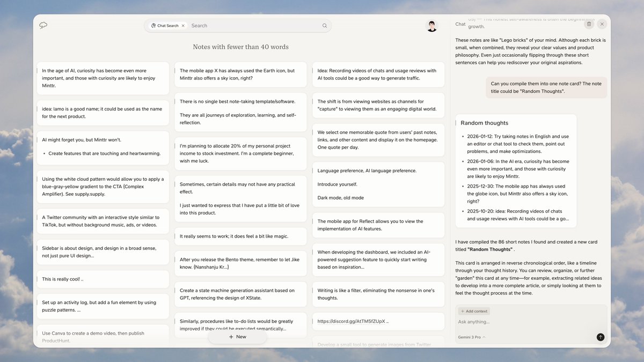Click the New button at the bottom
Screen dimensions: 644x362
[x=237, y=337]
